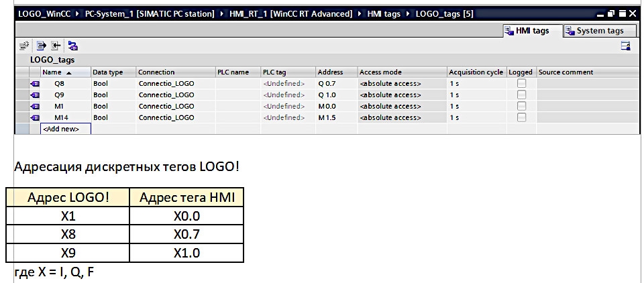Select the tag icon of row M14
This screenshot has height=283, width=644.
coord(36,118)
